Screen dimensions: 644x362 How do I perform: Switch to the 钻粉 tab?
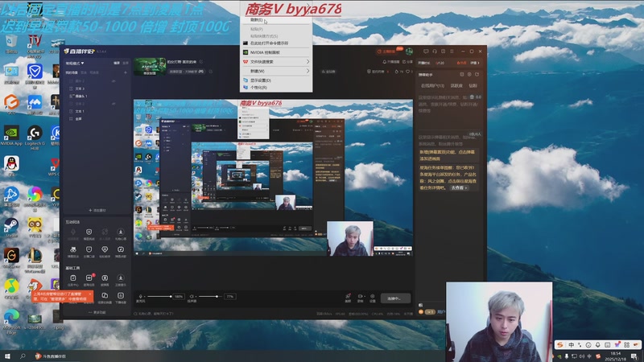coord(473,86)
